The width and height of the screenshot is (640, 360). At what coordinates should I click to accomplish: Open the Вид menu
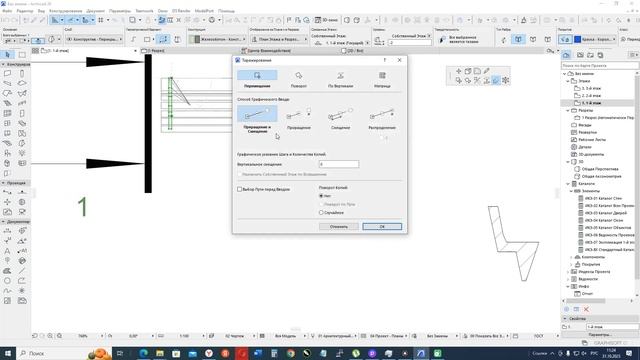[41, 11]
